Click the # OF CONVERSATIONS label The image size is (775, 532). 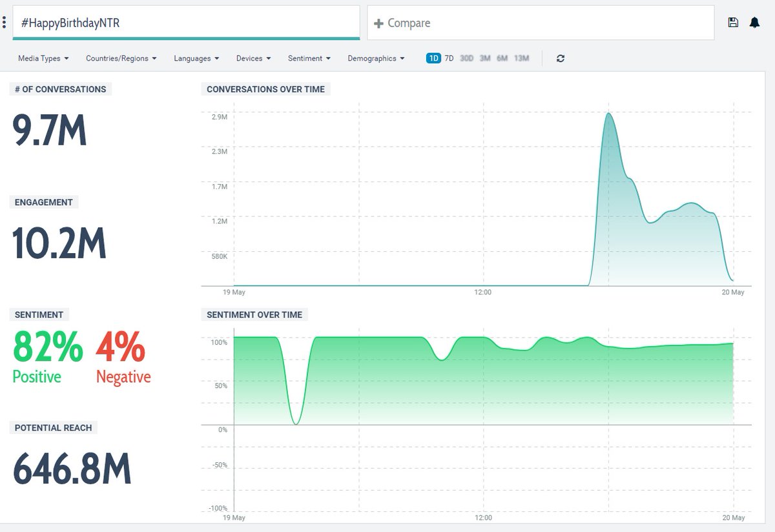[61, 89]
